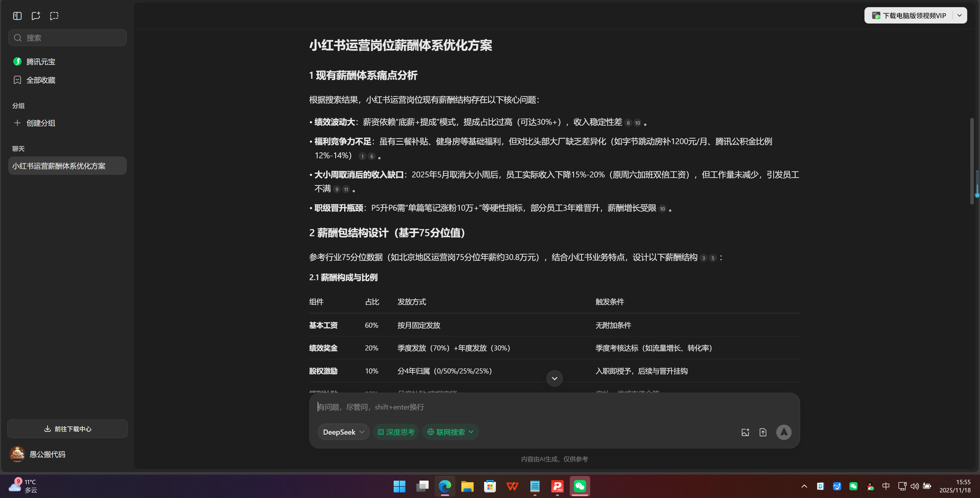Expand the VIP download banner dropdown
Image resolution: width=980 pixels, height=498 pixels.
[x=960, y=15]
